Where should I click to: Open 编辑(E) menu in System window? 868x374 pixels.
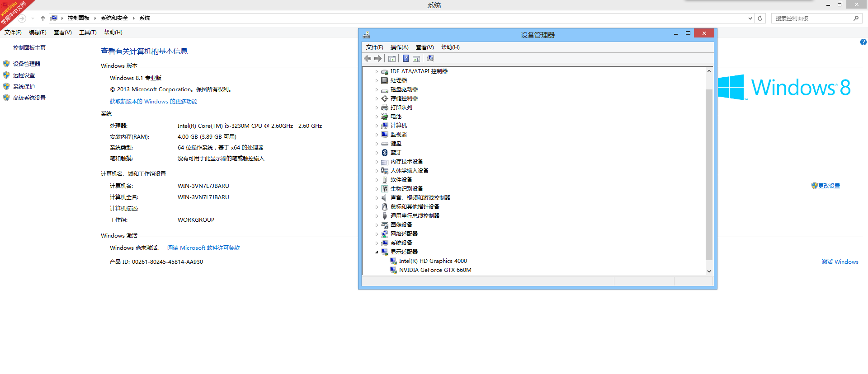point(38,33)
